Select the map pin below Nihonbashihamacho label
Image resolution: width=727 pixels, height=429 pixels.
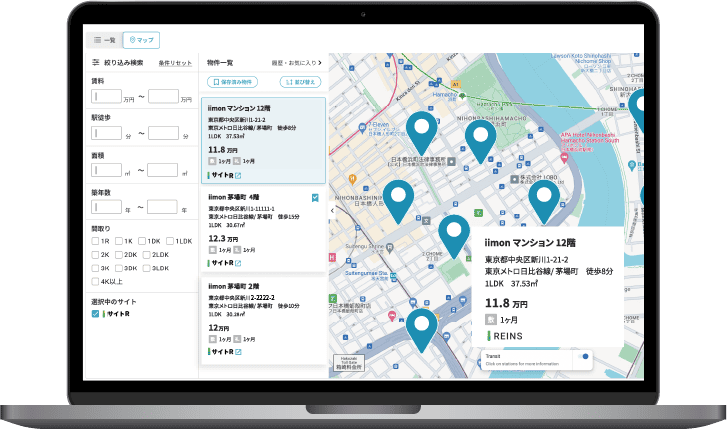(x=482, y=139)
